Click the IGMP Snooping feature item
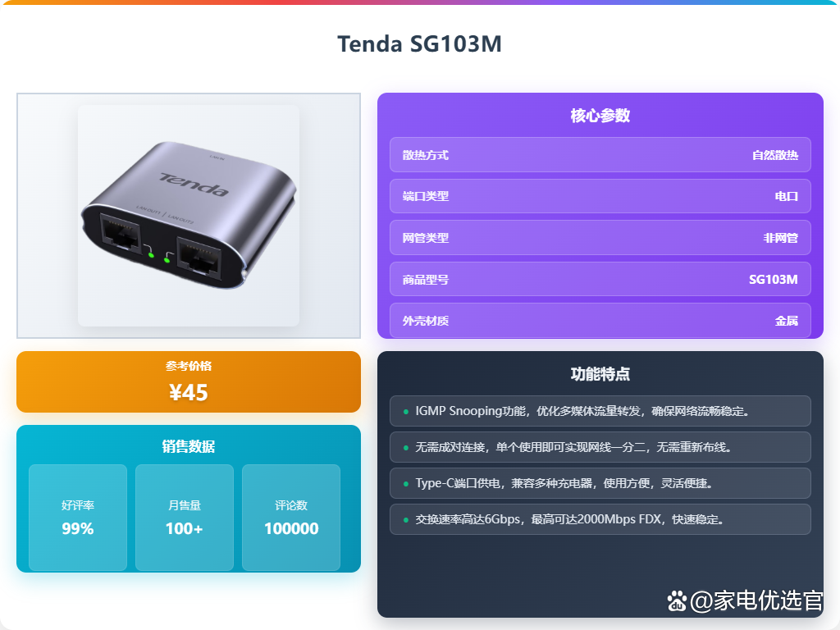The image size is (840, 630). tap(600, 411)
